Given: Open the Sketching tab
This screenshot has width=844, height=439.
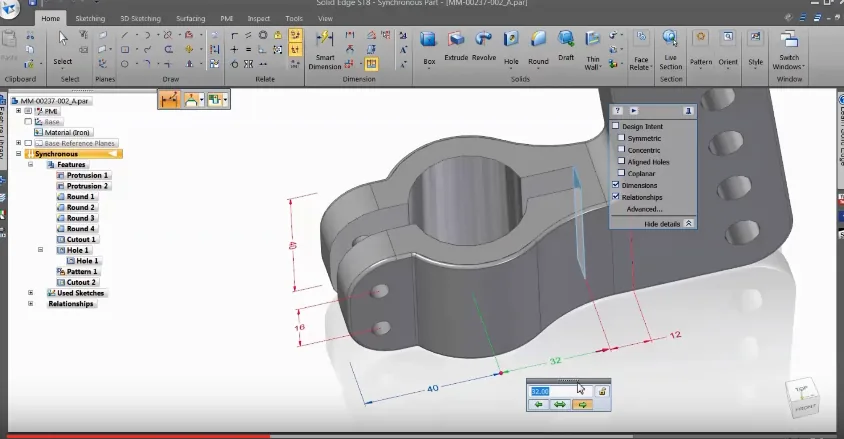Looking at the screenshot, I should [x=90, y=18].
